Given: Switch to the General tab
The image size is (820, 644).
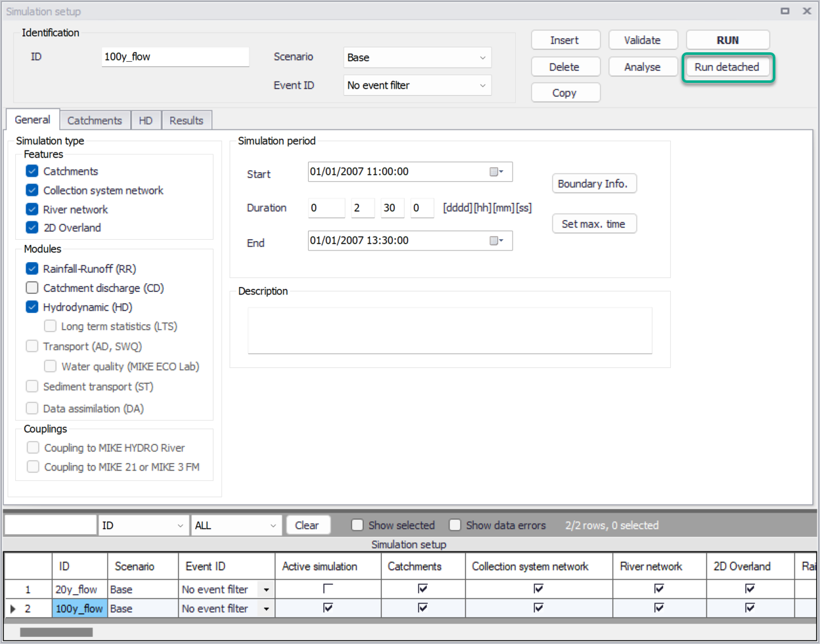Looking at the screenshot, I should click(33, 119).
